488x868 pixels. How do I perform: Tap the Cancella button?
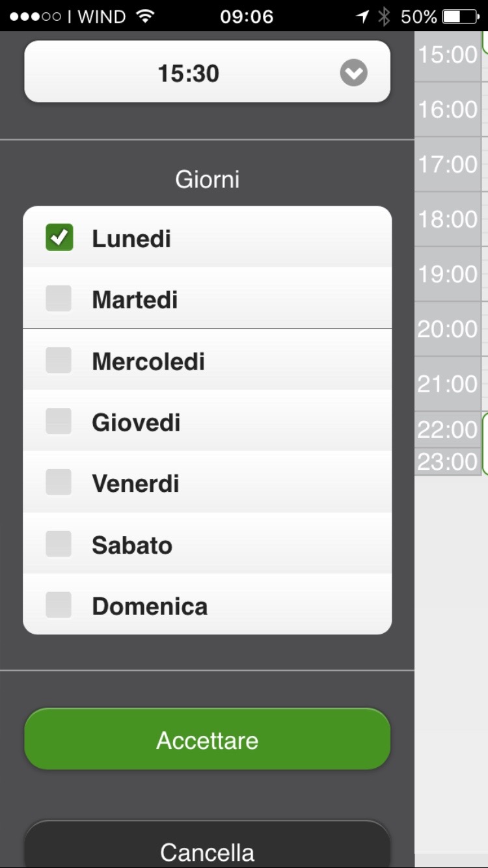(207, 850)
